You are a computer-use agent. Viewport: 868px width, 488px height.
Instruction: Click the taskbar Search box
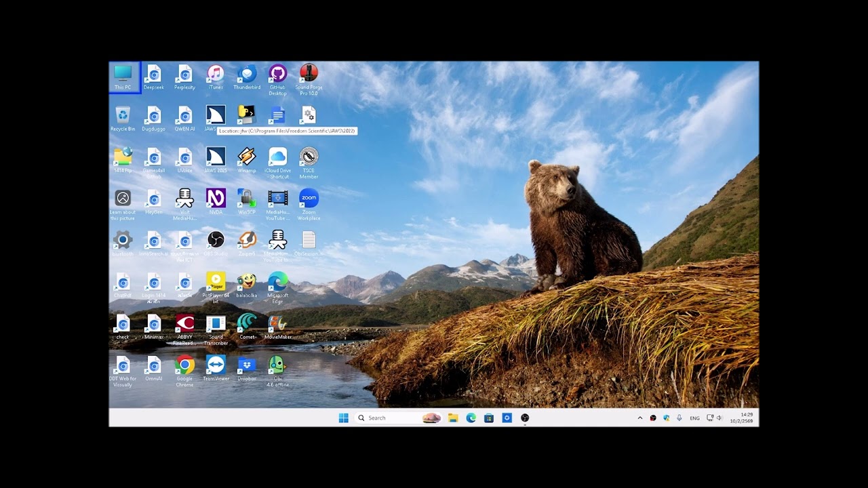(x=400, y=418)
